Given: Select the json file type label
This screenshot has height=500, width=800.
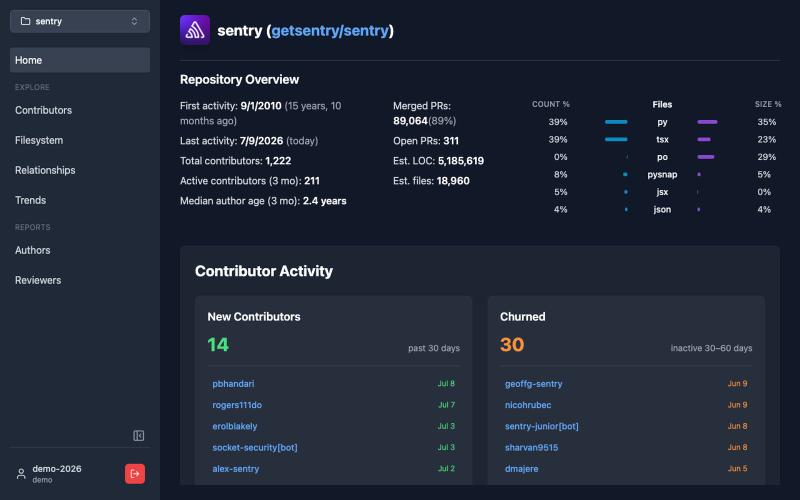Looking at the screenshot, I should coord(662,210).
